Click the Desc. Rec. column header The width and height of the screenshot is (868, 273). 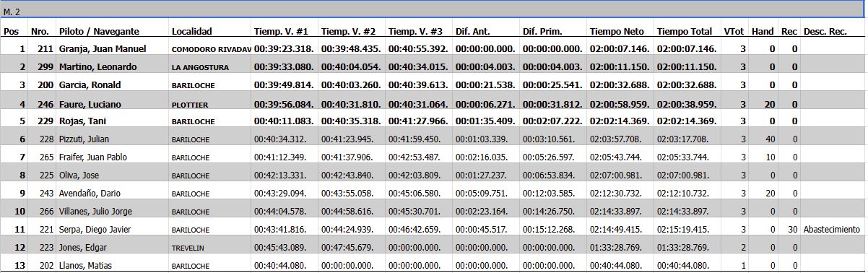(825, 32)
